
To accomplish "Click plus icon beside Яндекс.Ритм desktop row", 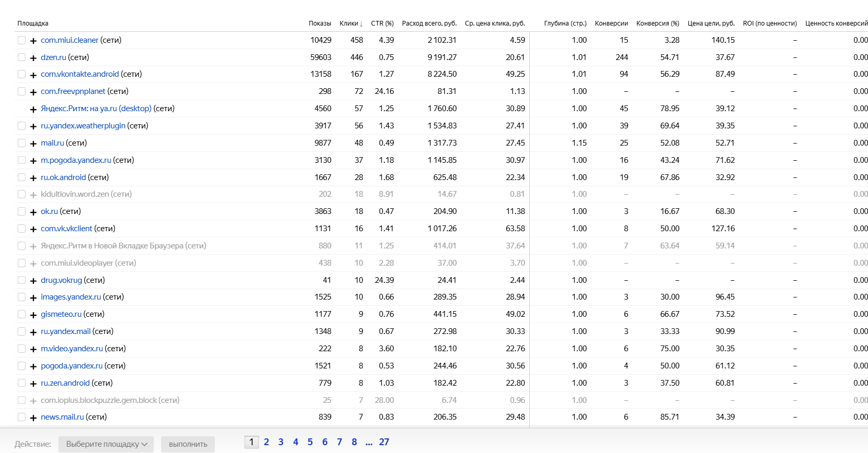I will pyautogui.click(x=33, y=109).
